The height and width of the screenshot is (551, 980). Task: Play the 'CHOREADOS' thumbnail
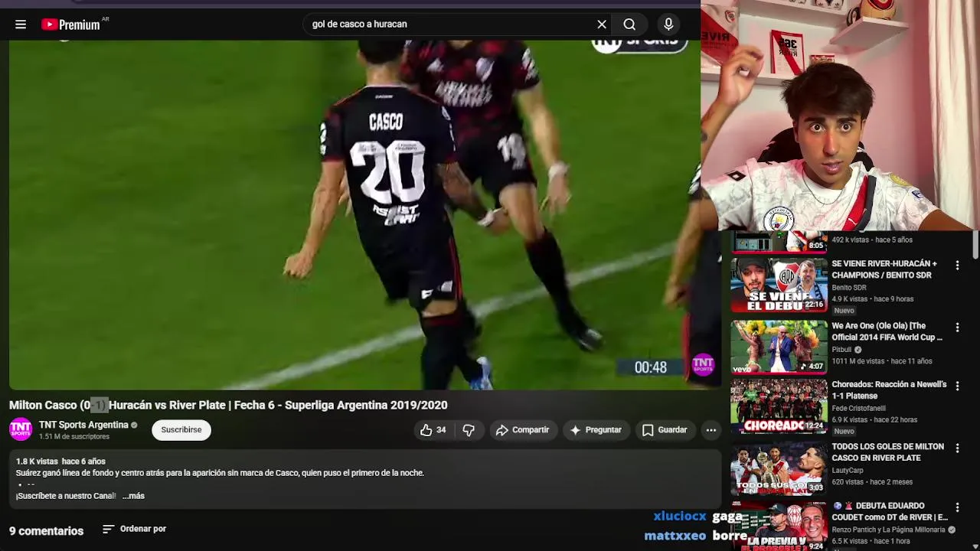[x=779, y=406]
